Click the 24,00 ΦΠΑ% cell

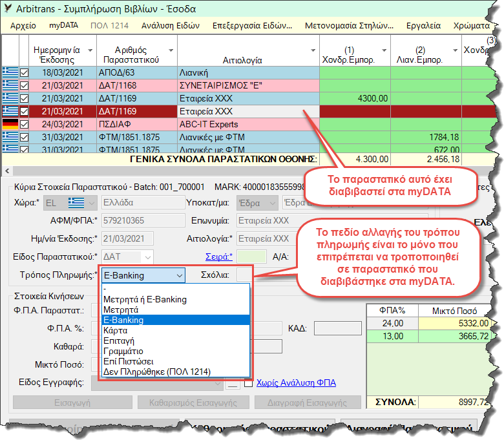392,323
